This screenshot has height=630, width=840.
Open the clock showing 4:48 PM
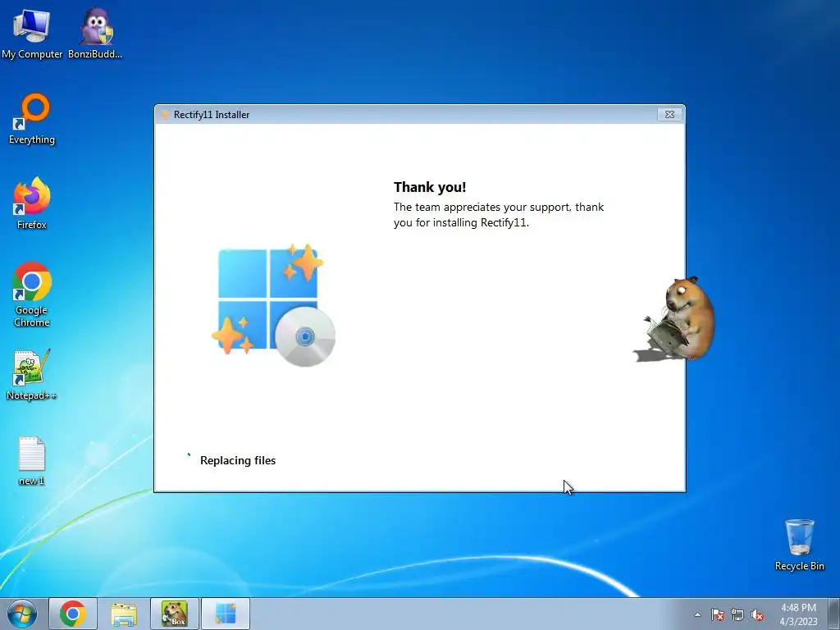coord(798,614)
